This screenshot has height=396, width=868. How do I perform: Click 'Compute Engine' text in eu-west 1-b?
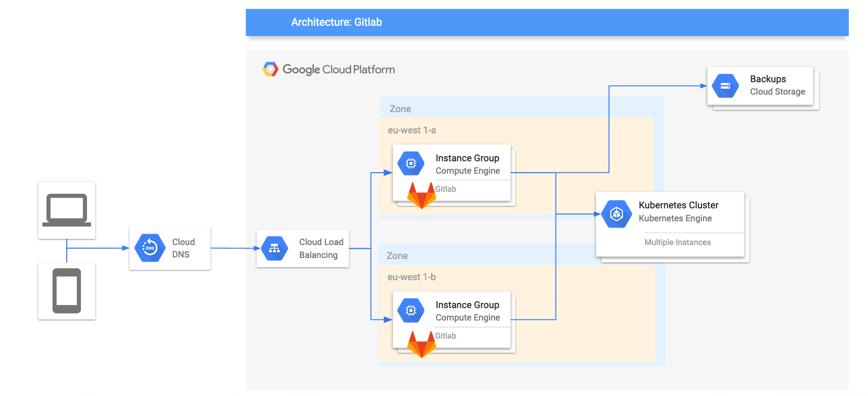pos(468,317)
